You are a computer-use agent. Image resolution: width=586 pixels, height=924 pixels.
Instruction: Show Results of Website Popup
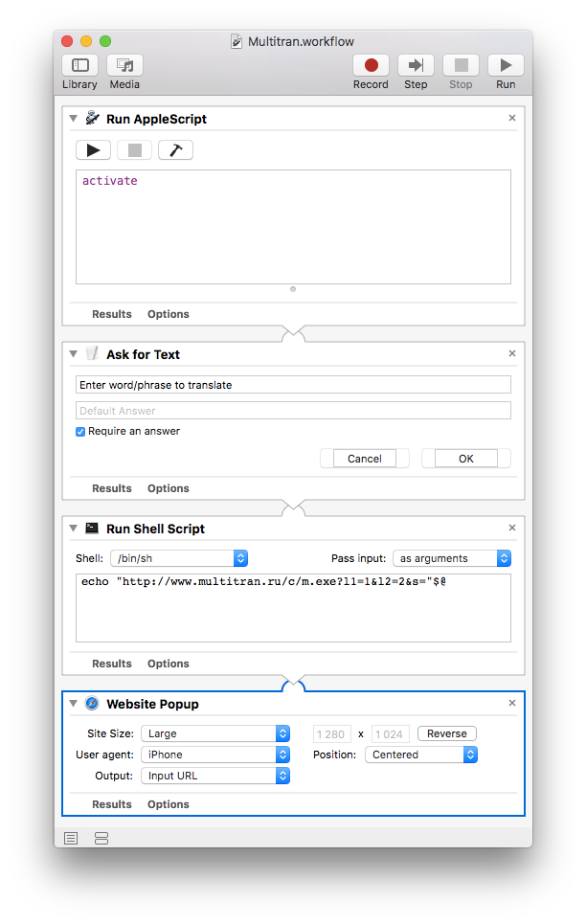point(111,804)
